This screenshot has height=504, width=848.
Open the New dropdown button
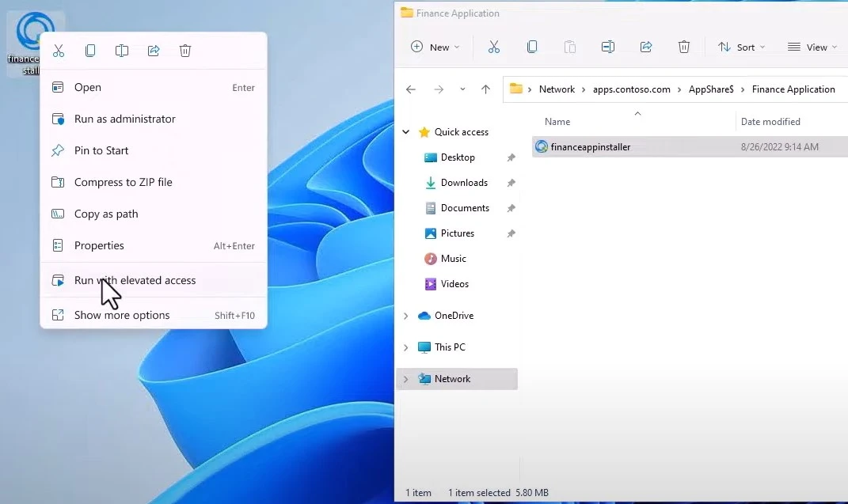pos(435,47)
